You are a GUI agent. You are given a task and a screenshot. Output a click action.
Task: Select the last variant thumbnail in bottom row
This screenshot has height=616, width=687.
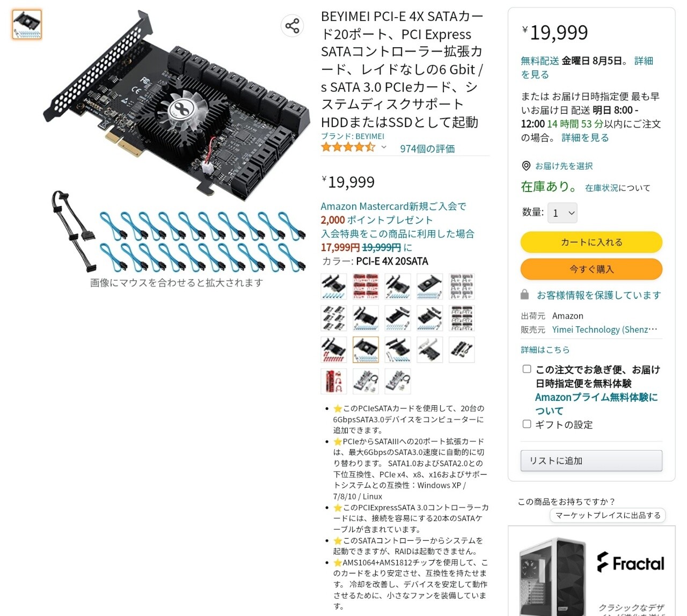398,381
